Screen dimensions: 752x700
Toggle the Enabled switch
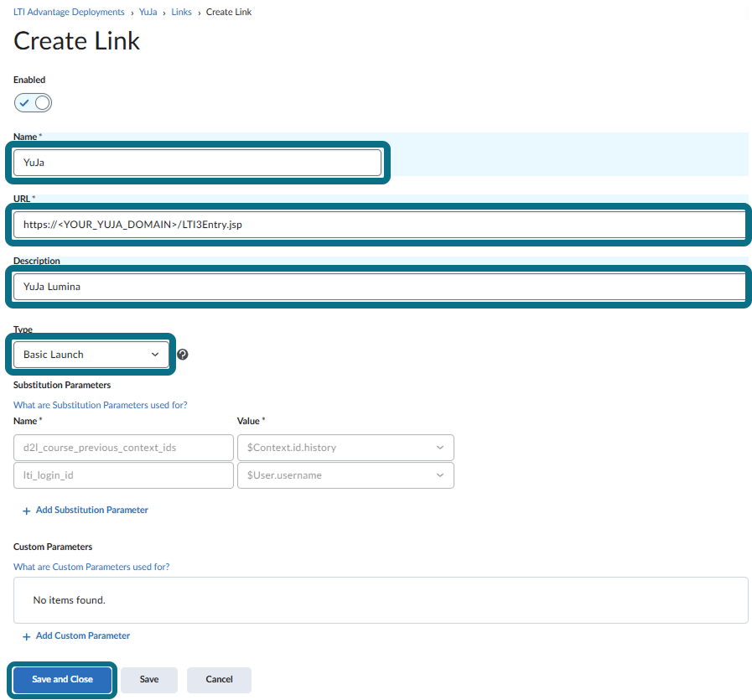tap(33, 102)
